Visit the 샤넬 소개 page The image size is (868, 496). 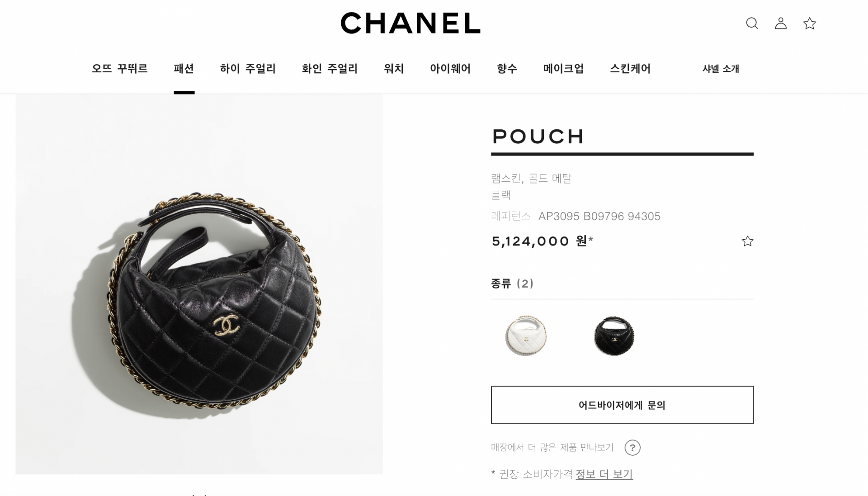(x=721, y=69)
